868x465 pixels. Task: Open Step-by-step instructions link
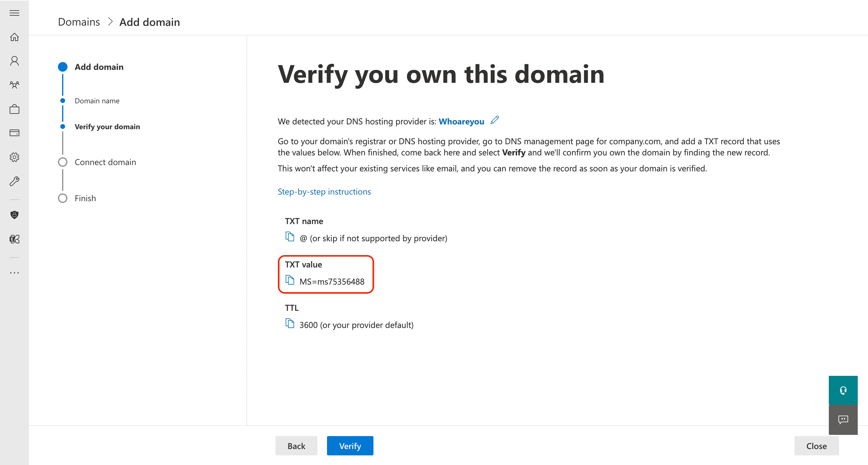coord(324,192)
